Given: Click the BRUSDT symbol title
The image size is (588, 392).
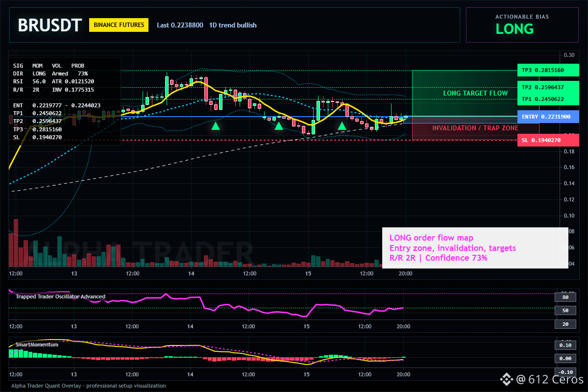Looking at the screenshot, I should point(49,25).
